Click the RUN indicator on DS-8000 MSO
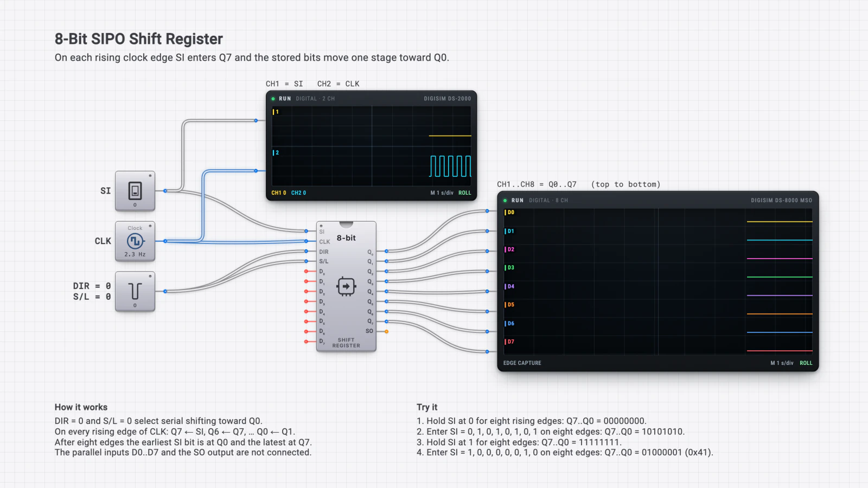 click(x=514, y=201)
